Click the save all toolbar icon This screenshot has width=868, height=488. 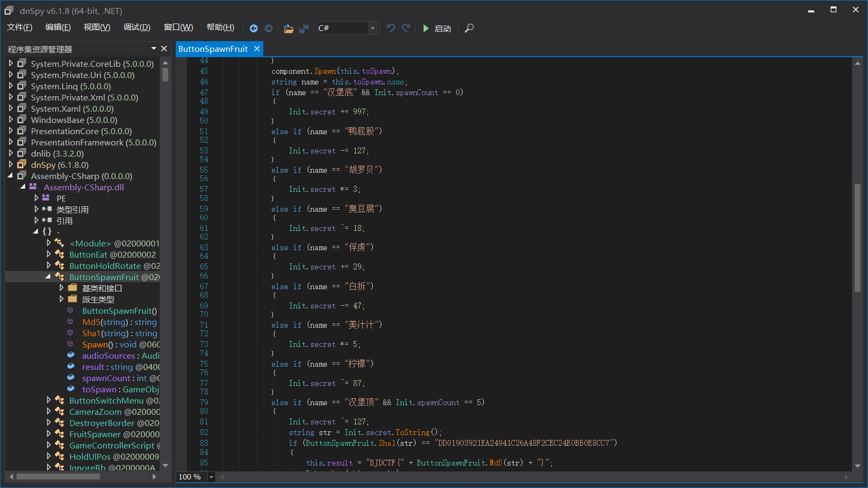click(x=304, y=28)
